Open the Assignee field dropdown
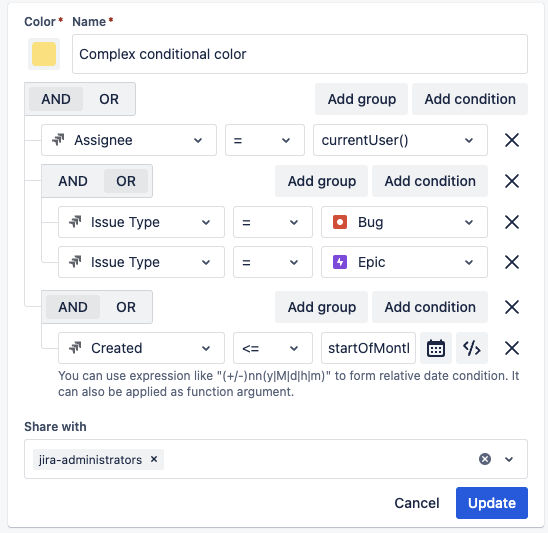This screenshot has width=548, height=533. tap(129, 140)
